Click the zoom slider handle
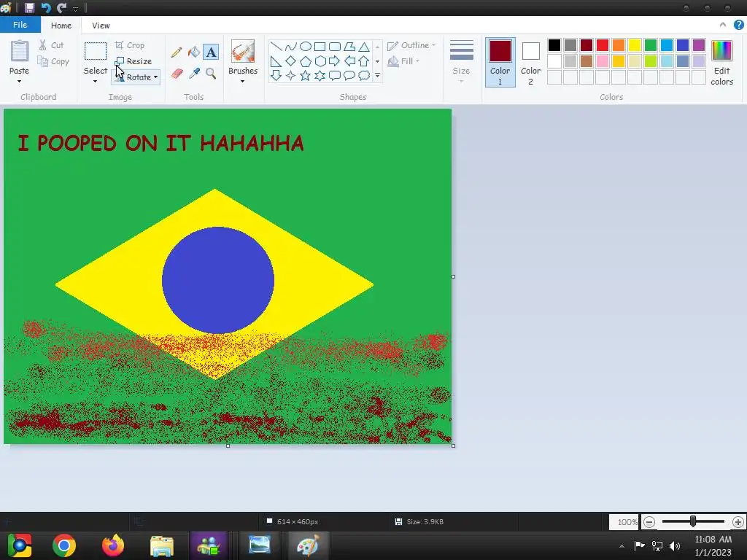The image size is (747, 560). (693, 522)
